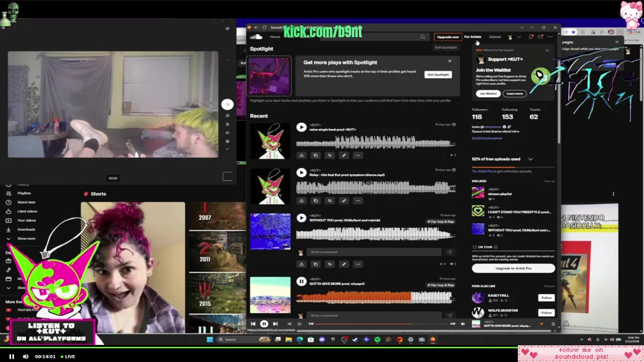Image resolution: width=644 pixels, height=362 pixels.
Task: Open three-dot menu in right browser window
Action: [613, 194]
